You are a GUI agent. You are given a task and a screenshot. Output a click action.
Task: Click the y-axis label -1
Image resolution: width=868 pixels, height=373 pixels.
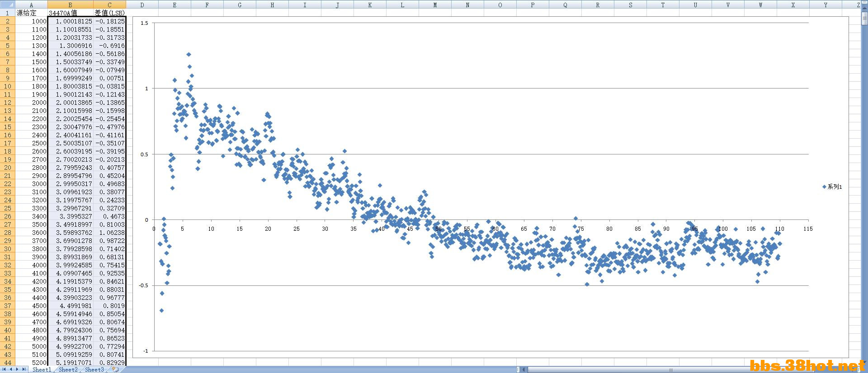tap(145, 351)
